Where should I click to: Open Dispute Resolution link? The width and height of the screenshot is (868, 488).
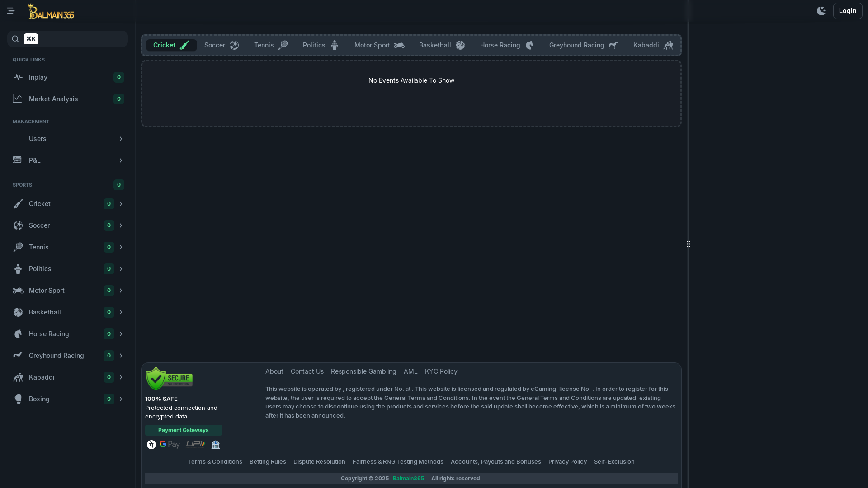click(319, 461)
